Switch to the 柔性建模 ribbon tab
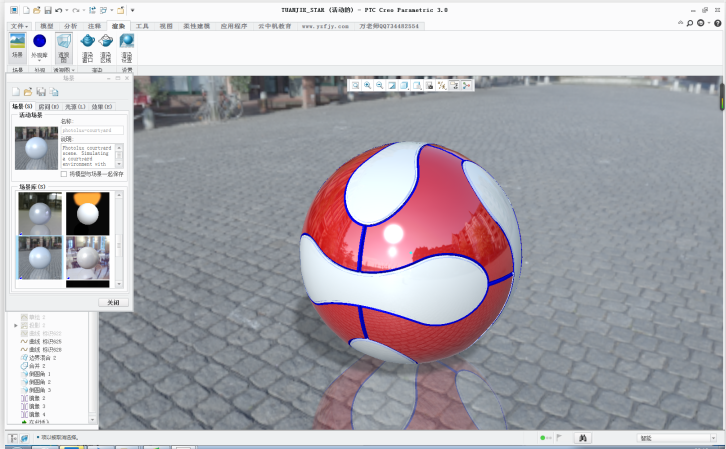726x449 pixels. point(196,26)
